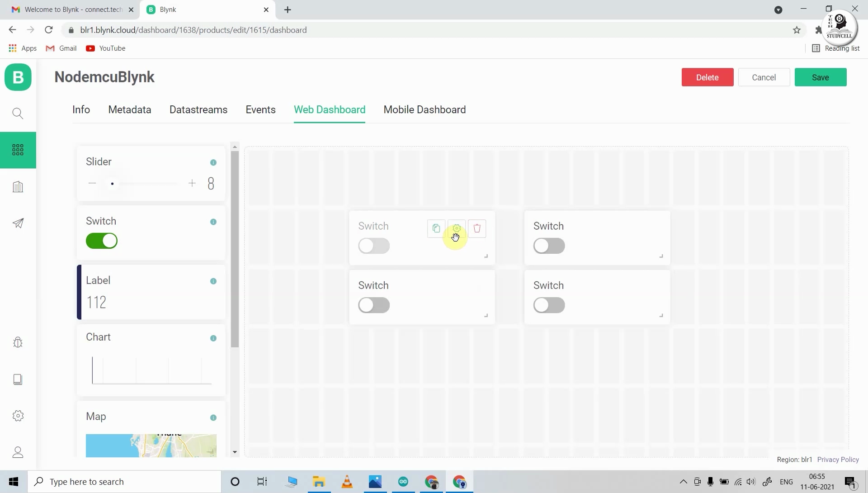Viewport: 868px width, 493px height.
Task: Duplicate the Switch widget using copy icon
Action: point(435,228)
